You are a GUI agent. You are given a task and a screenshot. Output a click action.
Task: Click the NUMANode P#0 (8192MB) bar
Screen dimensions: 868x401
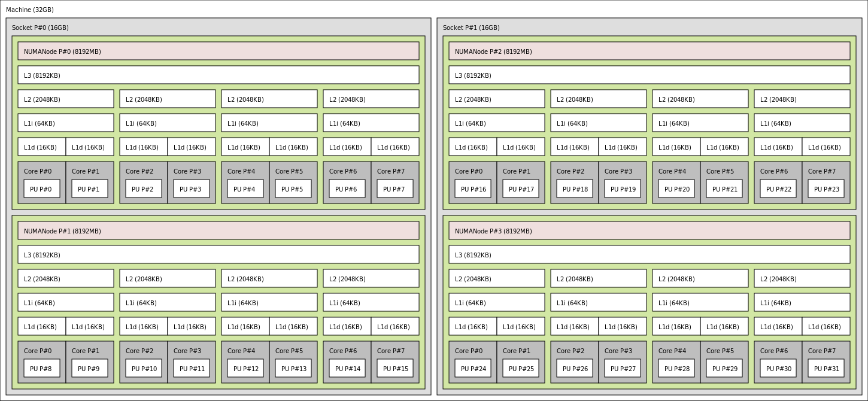point(218,51)
